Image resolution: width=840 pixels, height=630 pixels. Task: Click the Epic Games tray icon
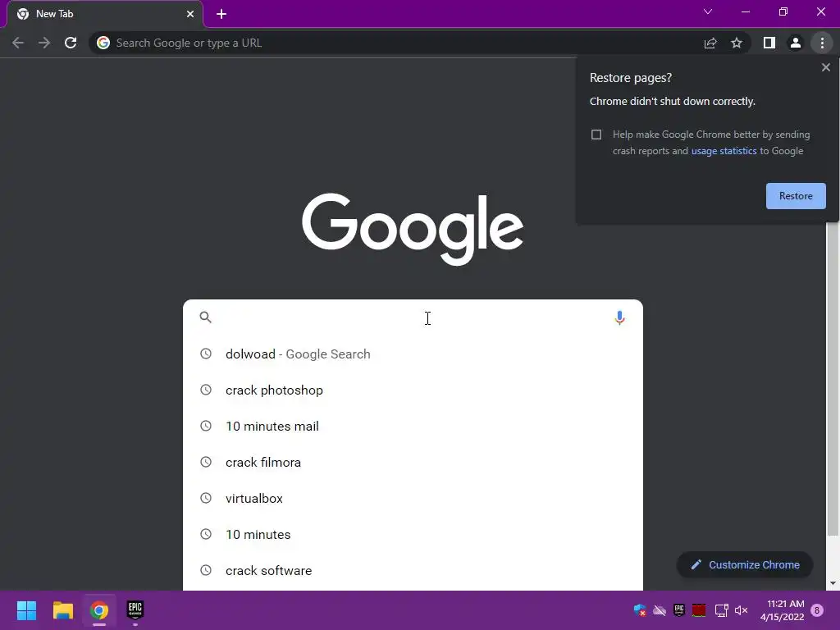[x=678, y=610]
